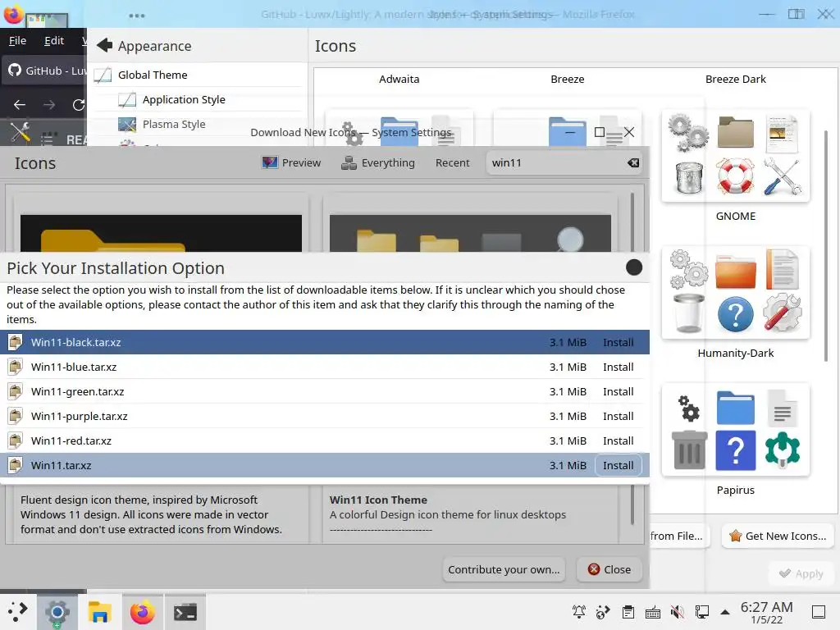Clear the win11 search text

tap(633, 163)
